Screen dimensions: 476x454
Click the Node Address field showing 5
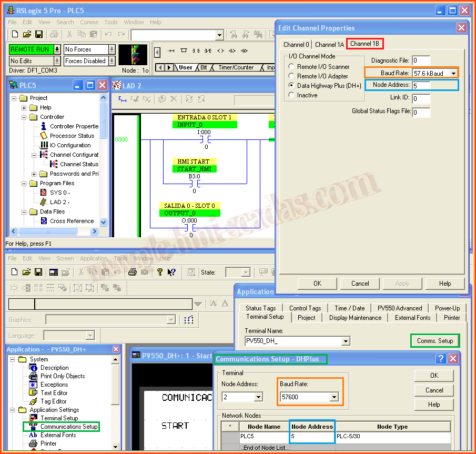[434, 85]
